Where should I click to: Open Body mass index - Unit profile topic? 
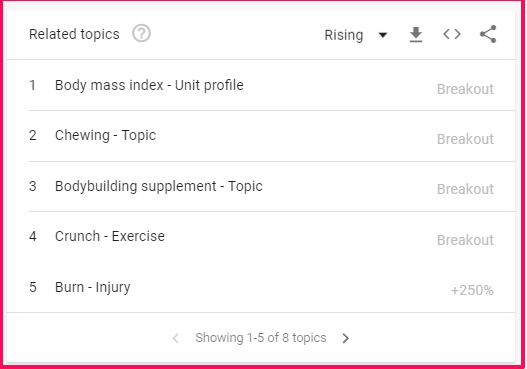(149, 85)
